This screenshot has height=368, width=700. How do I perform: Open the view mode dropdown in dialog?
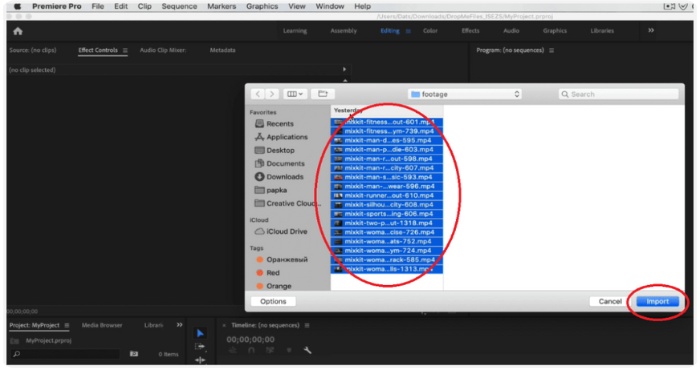pyautogui.click(x=295, y=94)
